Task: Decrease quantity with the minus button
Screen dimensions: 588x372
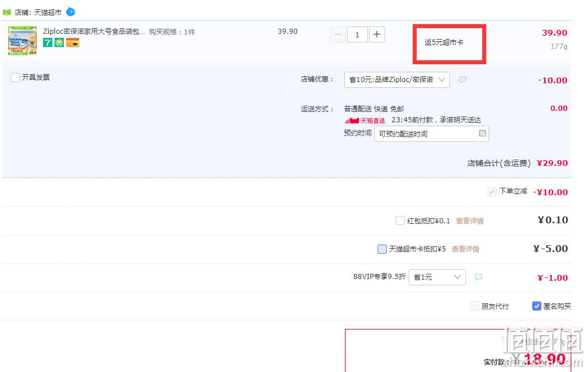Action: (338, 34)
